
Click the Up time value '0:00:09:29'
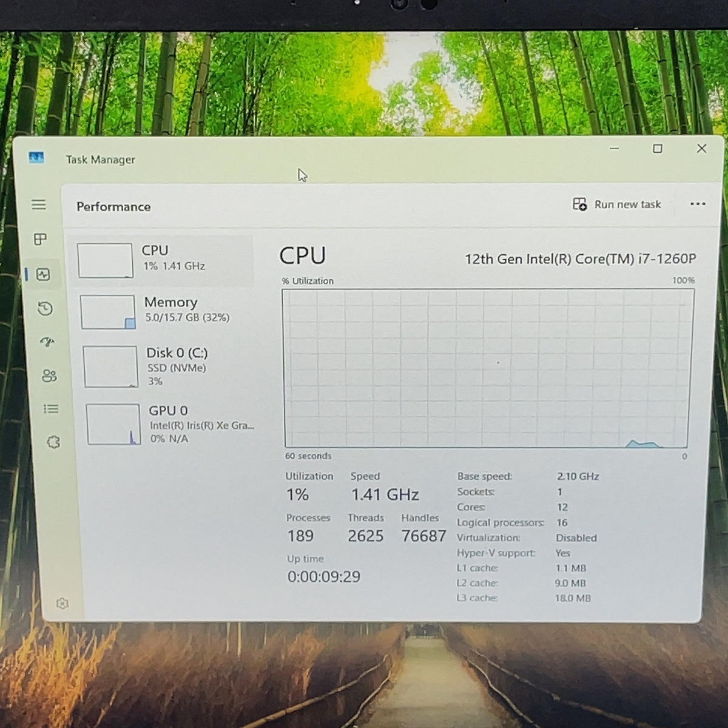[x=324, y=576]
